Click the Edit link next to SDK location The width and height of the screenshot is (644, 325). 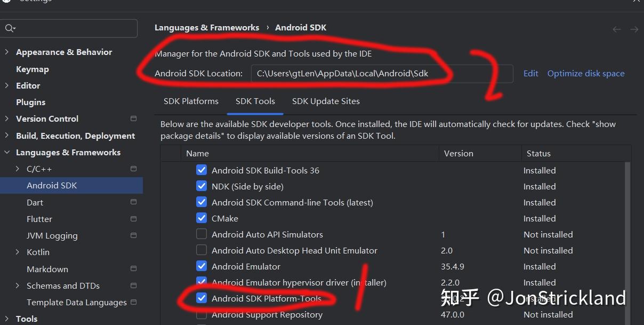click(530, 73)
